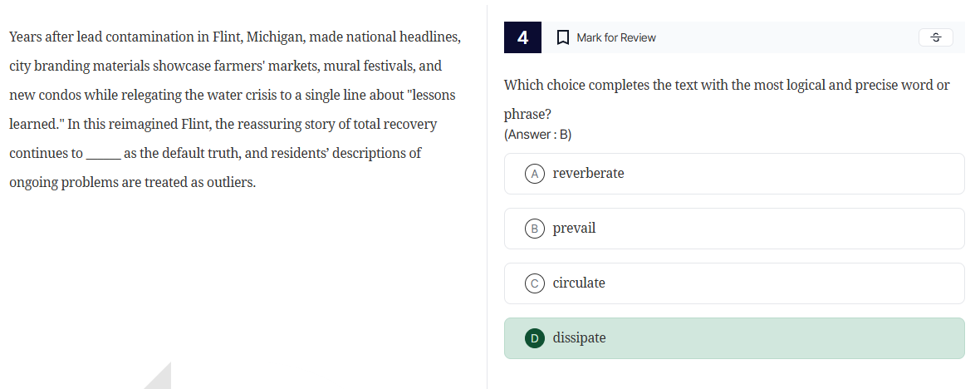Click the question number 4 badge
Viewport: 980px width, 389px height.
point(522,37)
